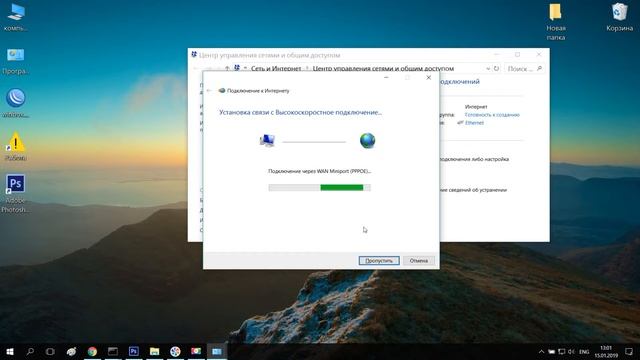This screenshot has width=640, height=360.
Task: Click the search magnifier icon in Network Center
Action: pyautogui.click(x=540, y=69)
